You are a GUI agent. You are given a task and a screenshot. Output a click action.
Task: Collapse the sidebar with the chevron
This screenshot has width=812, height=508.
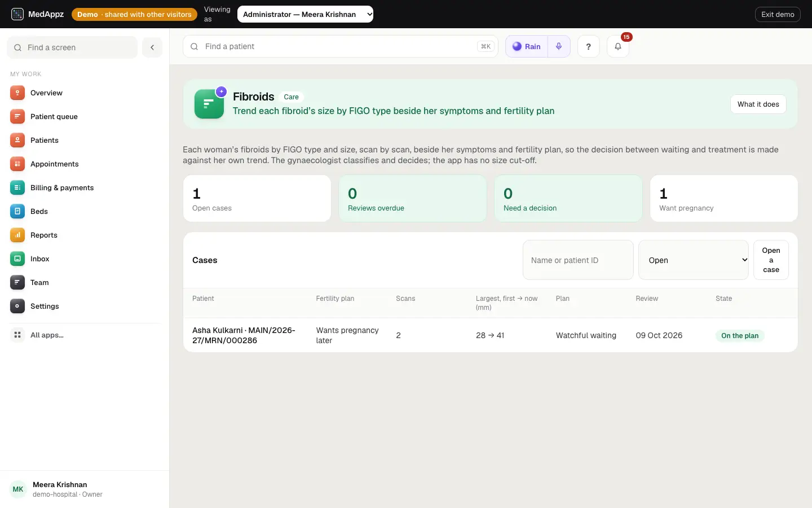152,47
